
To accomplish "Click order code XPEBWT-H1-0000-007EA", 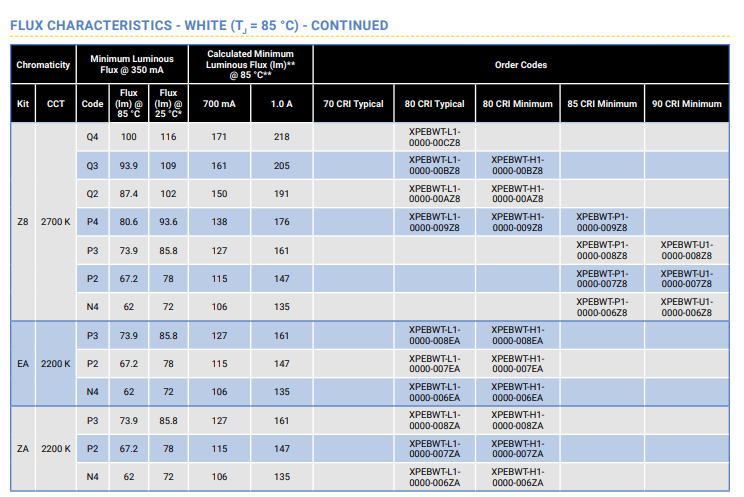I will 518,364.
